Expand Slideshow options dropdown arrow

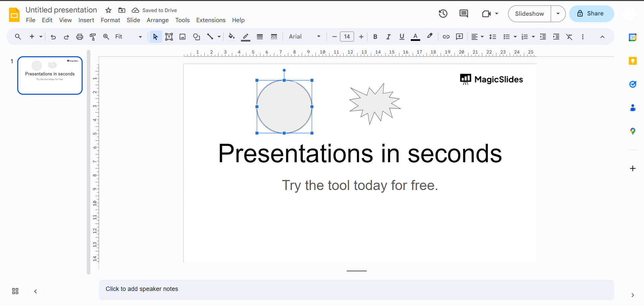[x=558, y=14]
